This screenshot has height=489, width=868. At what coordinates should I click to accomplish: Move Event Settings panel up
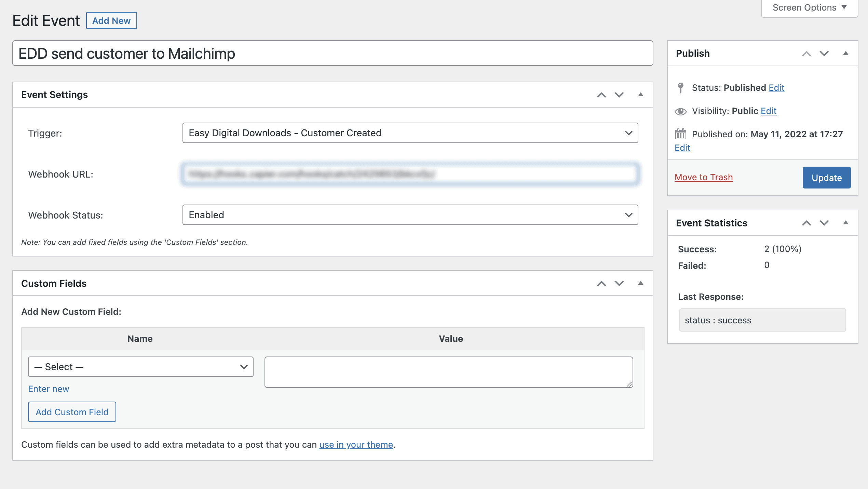pos(601,95)
